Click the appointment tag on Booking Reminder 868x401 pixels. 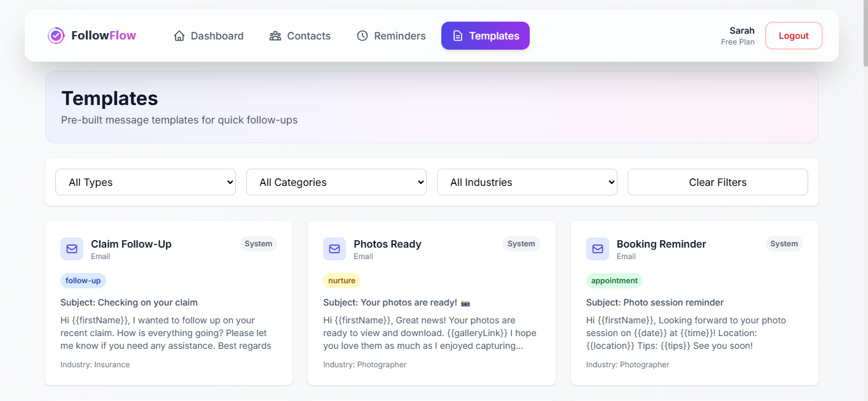614,280
